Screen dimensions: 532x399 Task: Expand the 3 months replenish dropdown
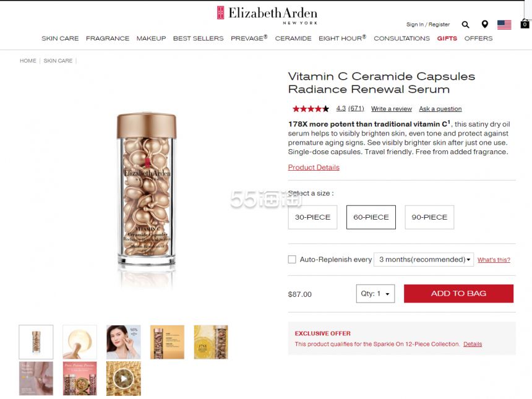[424, 260]
